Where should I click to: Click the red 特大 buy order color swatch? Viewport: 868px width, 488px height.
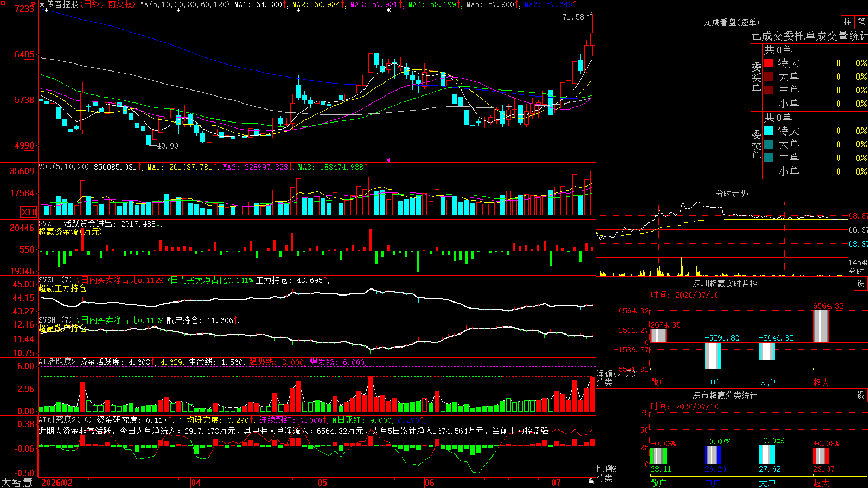(x=768, y=63)
